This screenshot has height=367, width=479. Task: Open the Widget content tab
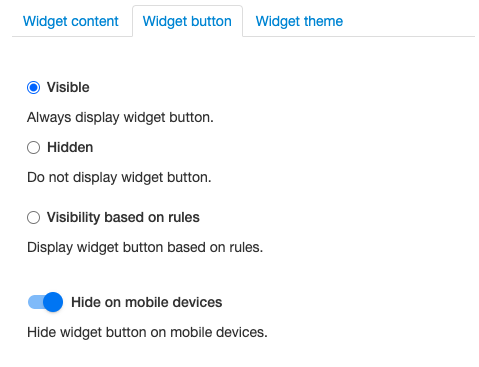click(x=71, y=21)
